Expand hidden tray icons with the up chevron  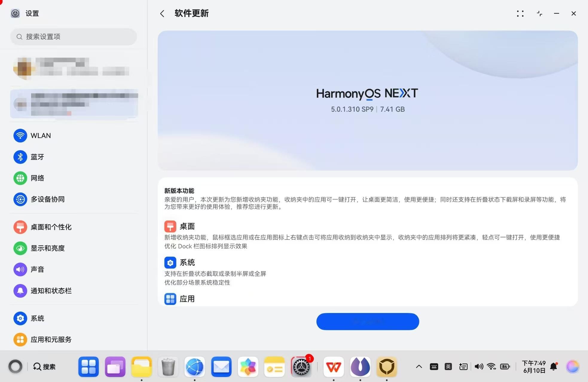419,366
